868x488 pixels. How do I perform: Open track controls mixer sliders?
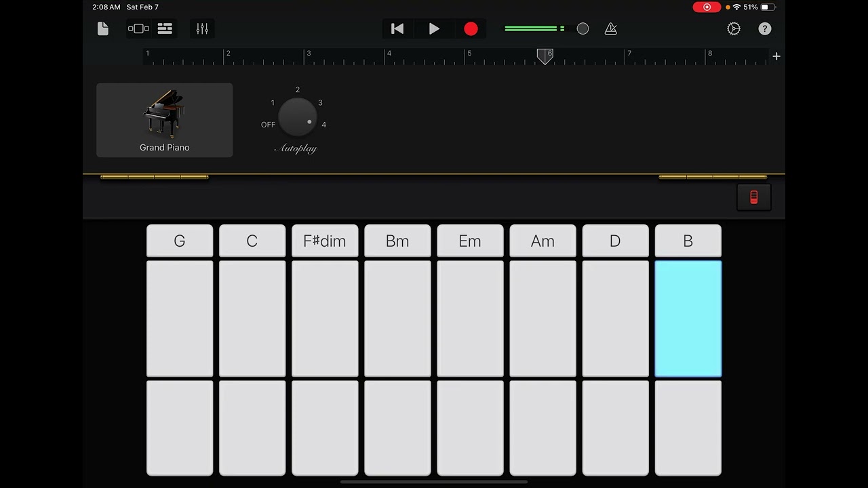click(202, 28)
